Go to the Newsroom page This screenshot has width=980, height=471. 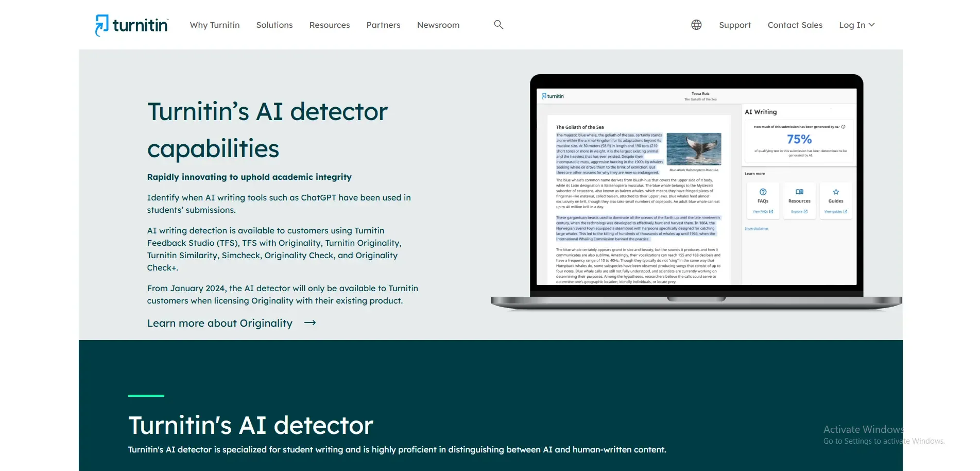[438, 25]
